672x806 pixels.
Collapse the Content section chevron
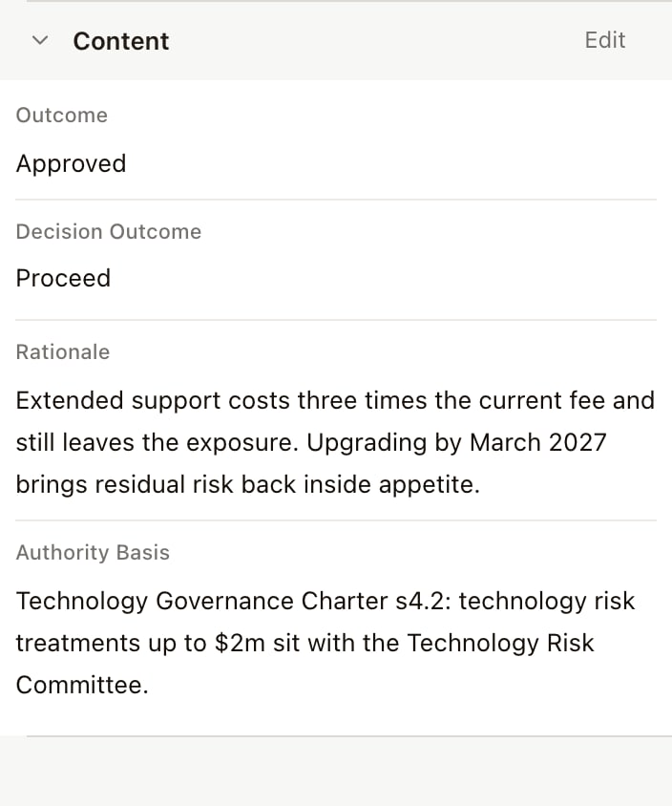40,40
